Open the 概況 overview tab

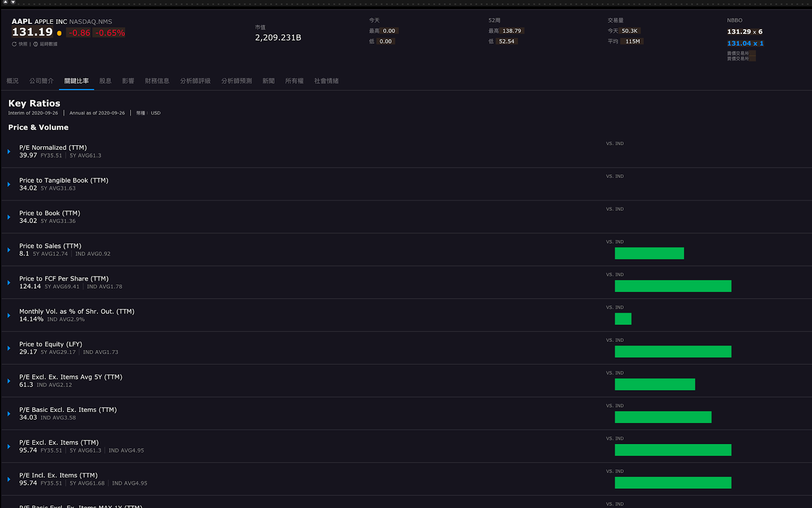tap(13, 81)
